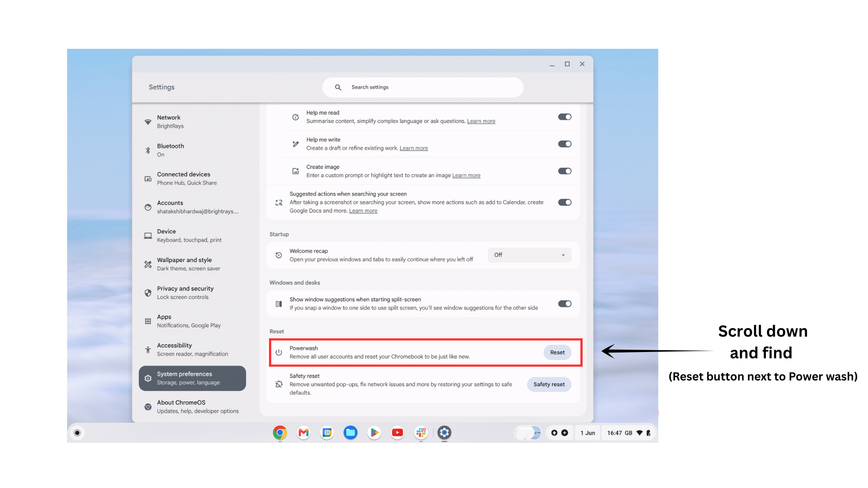Click the Wi-Fi icon beside Network
Screen dimensions: 868x488
tap(148, 122)
